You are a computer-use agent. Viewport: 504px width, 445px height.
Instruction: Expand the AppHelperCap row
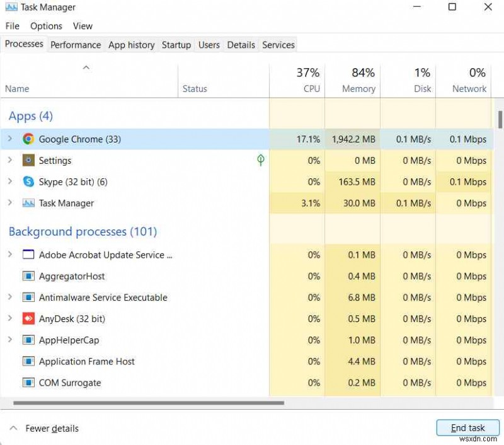click(10, 340)
